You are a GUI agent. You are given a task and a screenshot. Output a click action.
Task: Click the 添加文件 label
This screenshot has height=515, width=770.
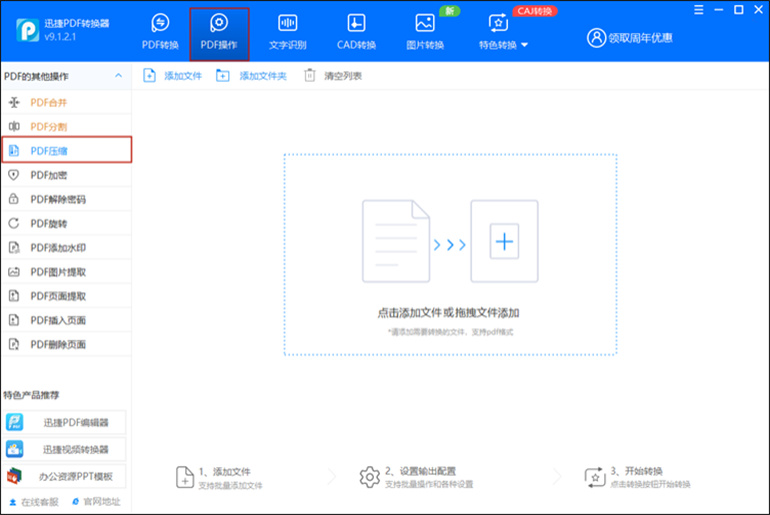tap(183, 76)
